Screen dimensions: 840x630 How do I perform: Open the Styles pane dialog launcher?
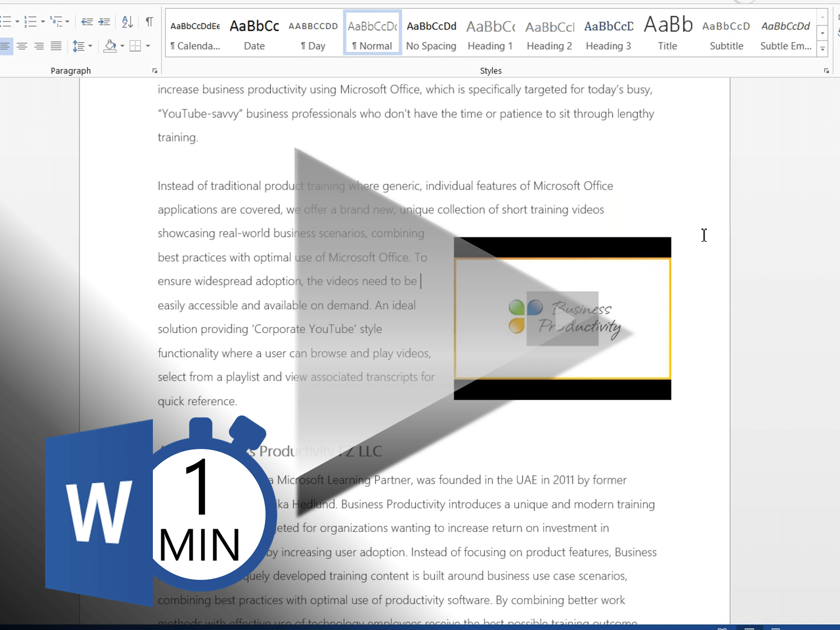coord(826,71)
